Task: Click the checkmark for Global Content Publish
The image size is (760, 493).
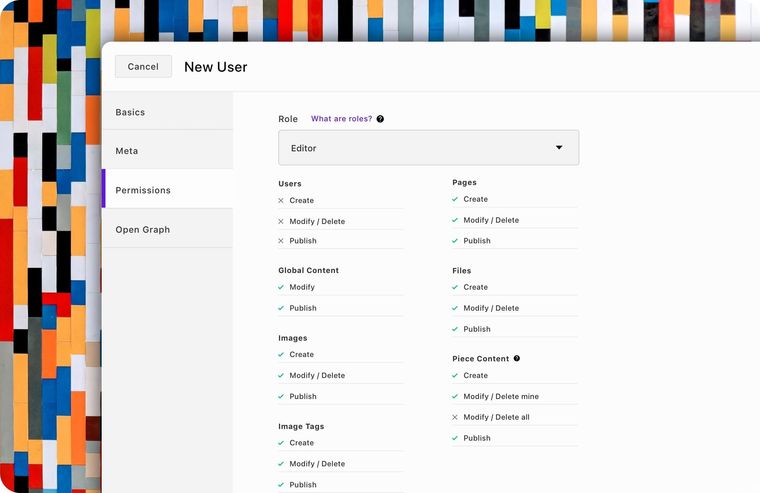Action: (x=281, y=308)
